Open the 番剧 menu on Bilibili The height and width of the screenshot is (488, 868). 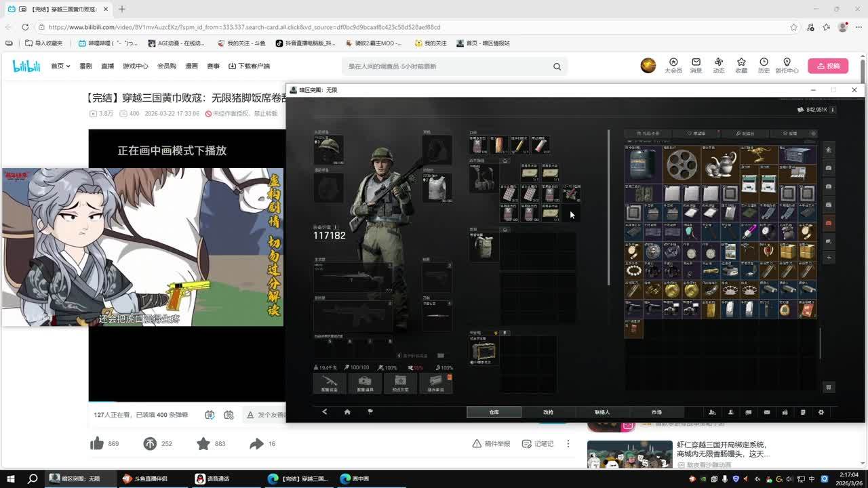pyautogui.click(x=85, y=66)
